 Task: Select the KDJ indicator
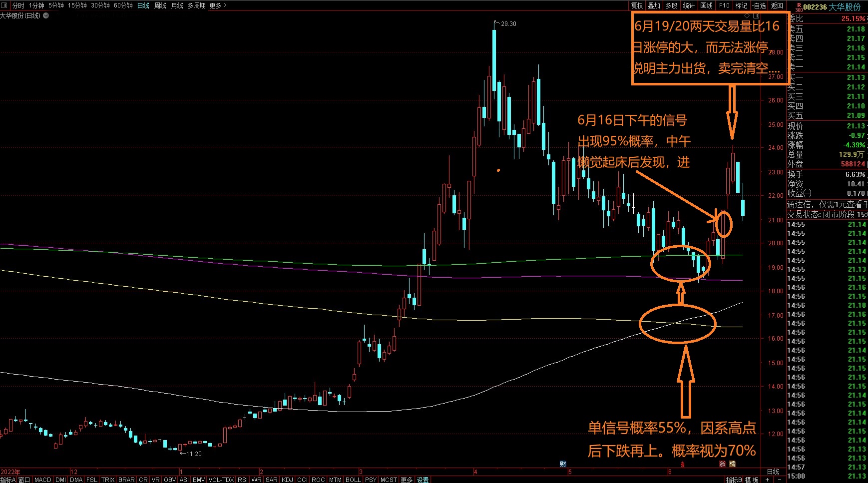(288, 480)
